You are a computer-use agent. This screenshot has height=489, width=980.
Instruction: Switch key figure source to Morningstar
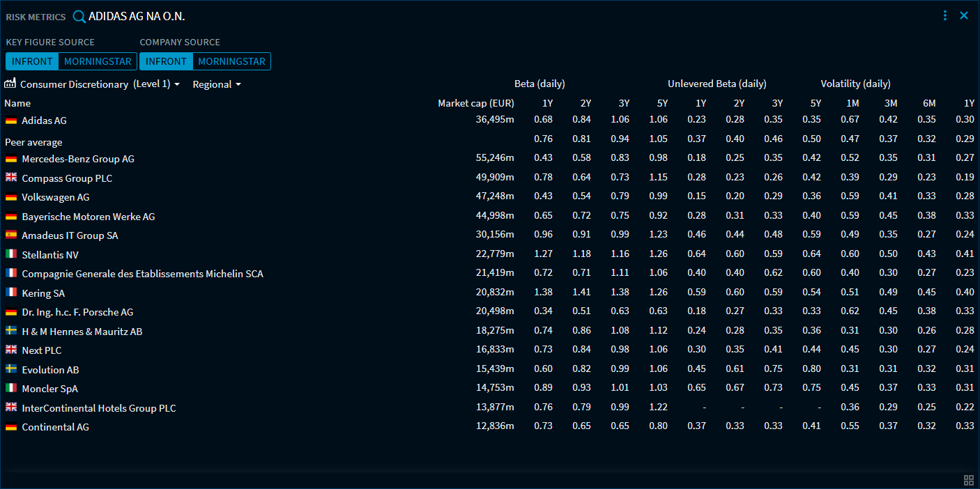(98, 61)
